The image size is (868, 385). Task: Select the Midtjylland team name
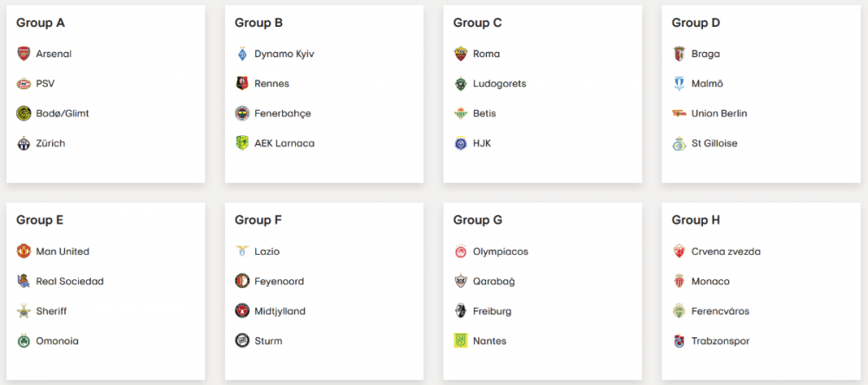(279, 311)
